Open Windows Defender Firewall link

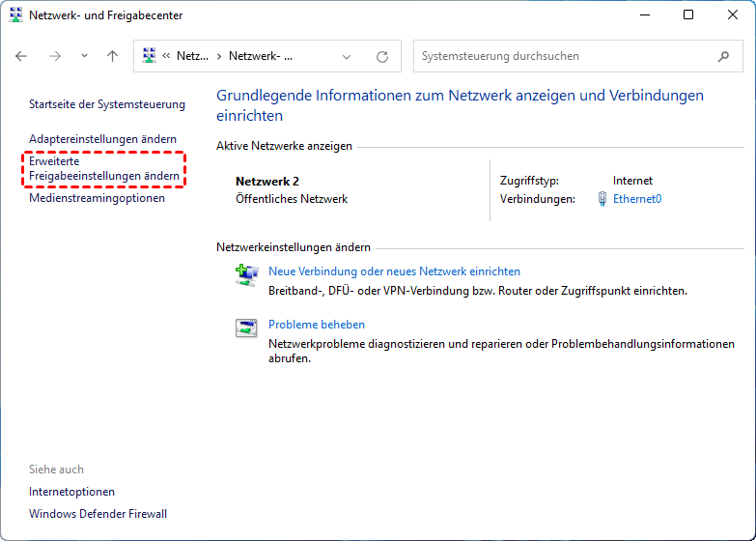pyautogui.click(x=98, y=513)
